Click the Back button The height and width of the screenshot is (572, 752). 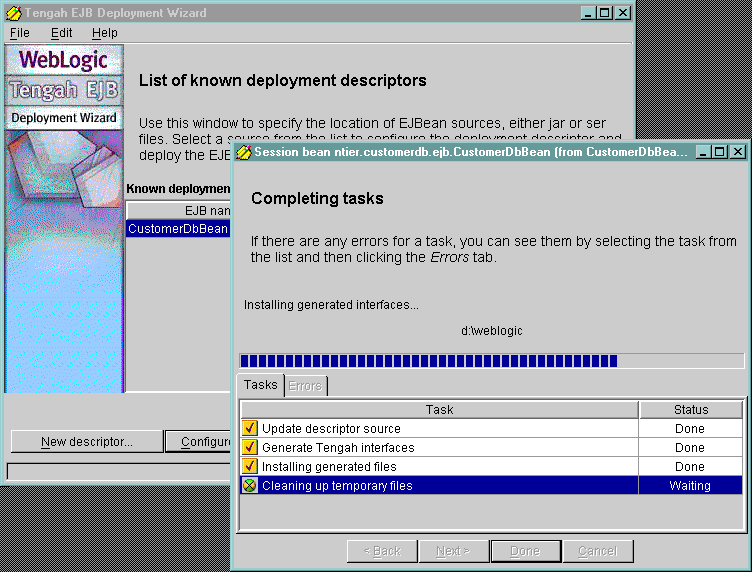[x=382, y=551]
